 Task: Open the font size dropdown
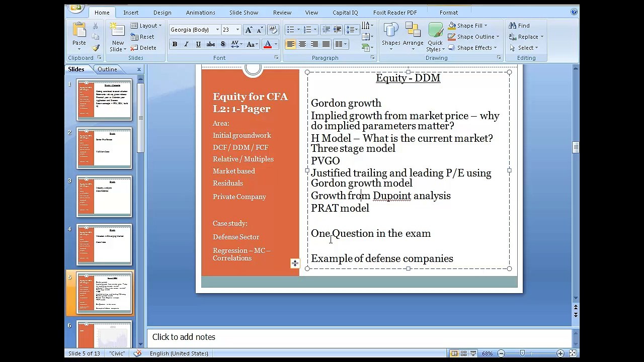pyautogui.click(x=237, y=30)
